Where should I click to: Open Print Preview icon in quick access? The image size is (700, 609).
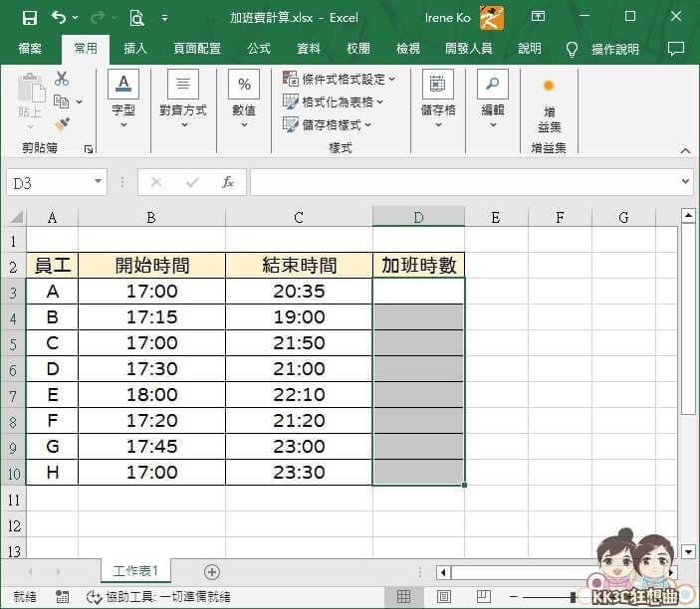(136, 18)
